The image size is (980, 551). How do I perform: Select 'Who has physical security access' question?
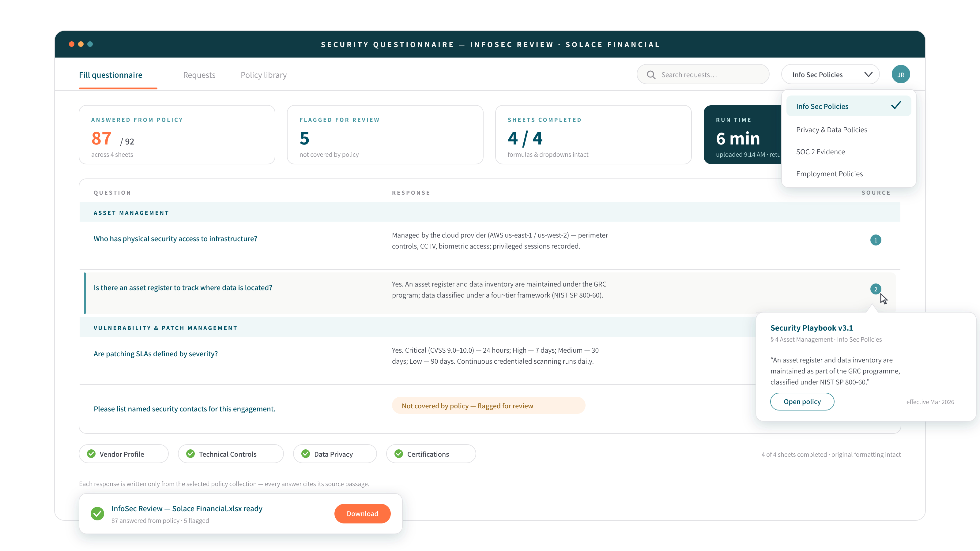click(175, 238)
